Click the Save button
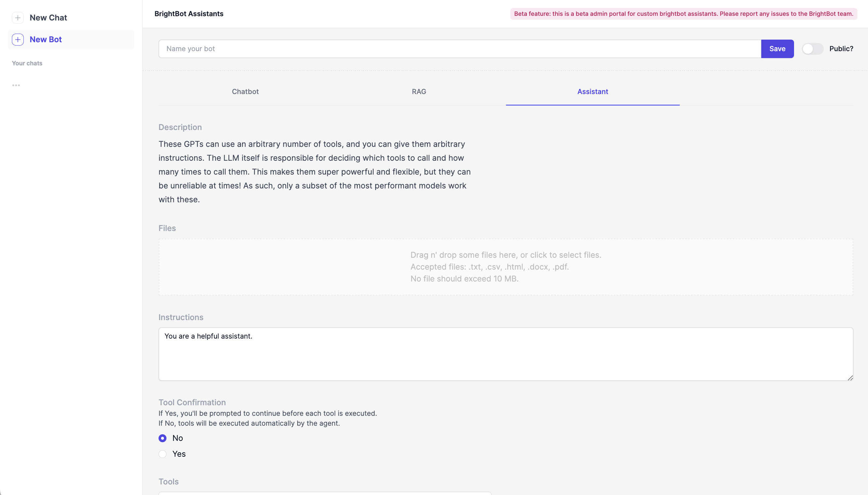 [x=777, y=49]
